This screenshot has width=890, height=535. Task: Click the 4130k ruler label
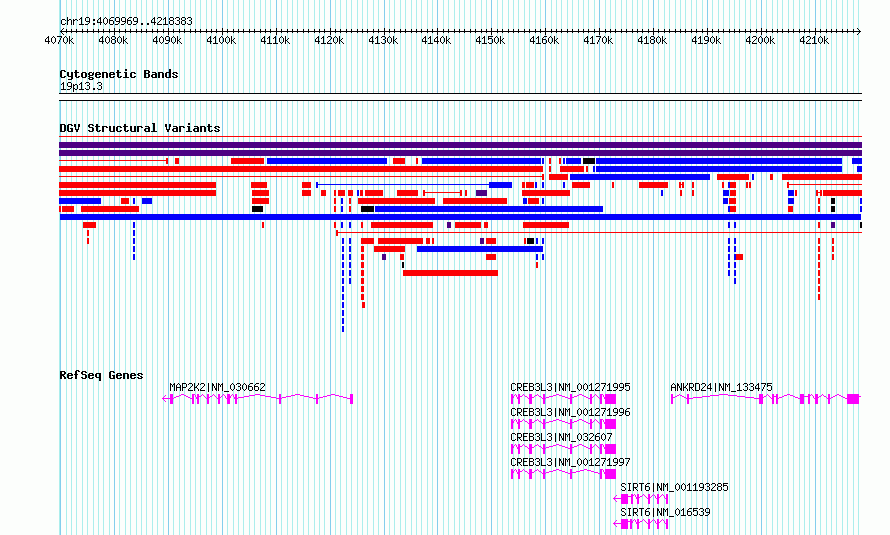pyautogui.click(x=383, y=40)
